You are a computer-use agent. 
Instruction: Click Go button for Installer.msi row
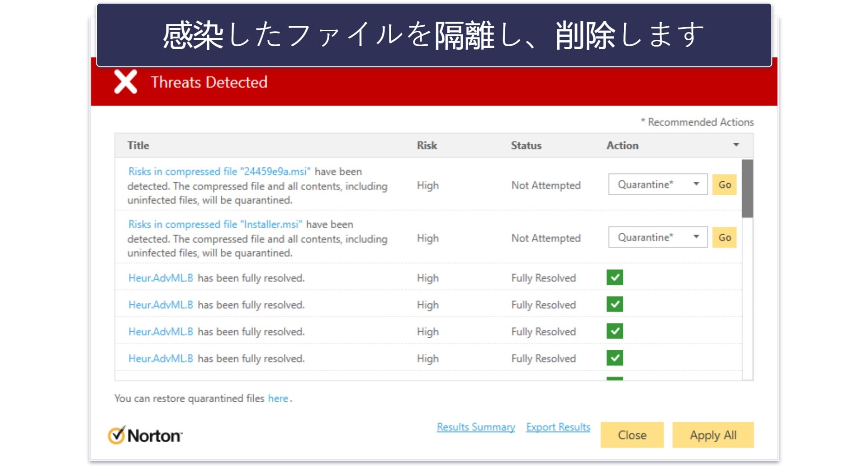[x=724, y=237]
